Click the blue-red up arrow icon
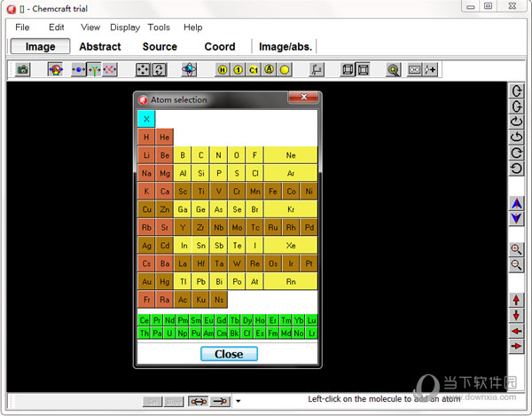This screenshot has width=532, height=416. [x=516, y=204]
